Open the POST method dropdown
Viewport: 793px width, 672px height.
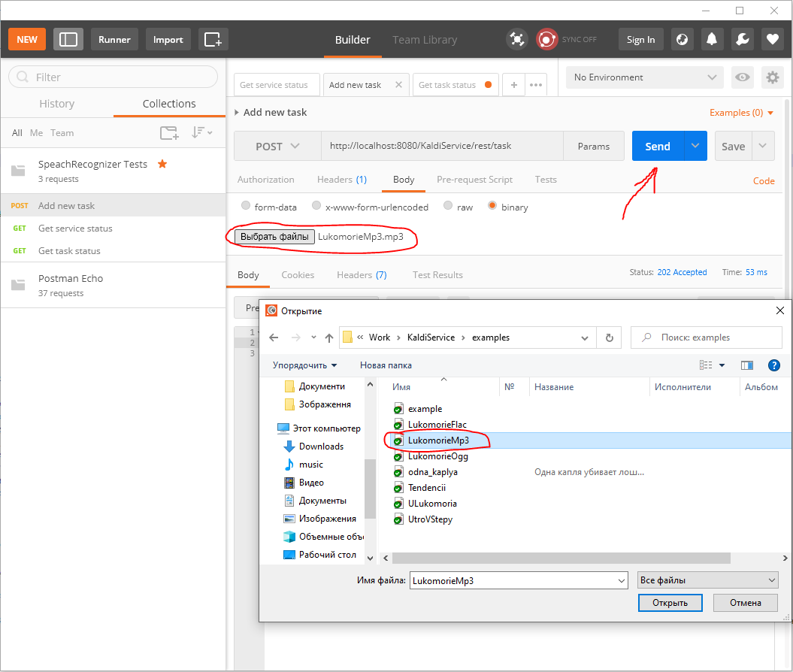click(277, 147)
